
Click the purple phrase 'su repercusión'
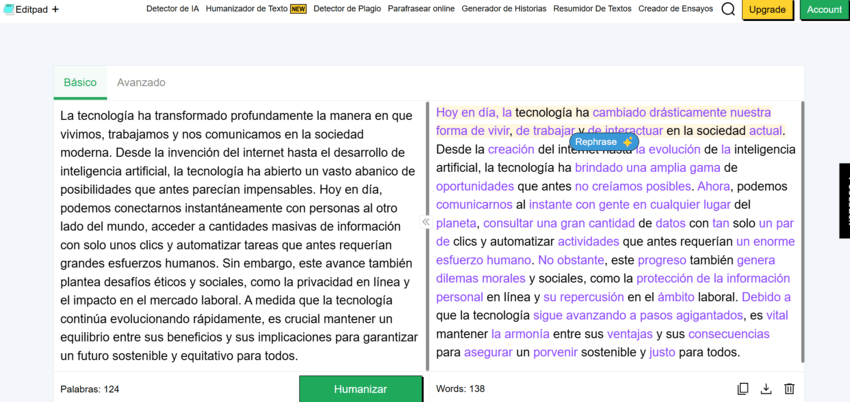[x=583, y=297]
